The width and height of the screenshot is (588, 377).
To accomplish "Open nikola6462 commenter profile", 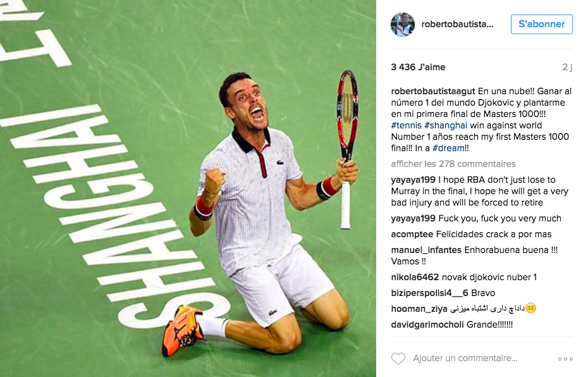I will (415, 277).
